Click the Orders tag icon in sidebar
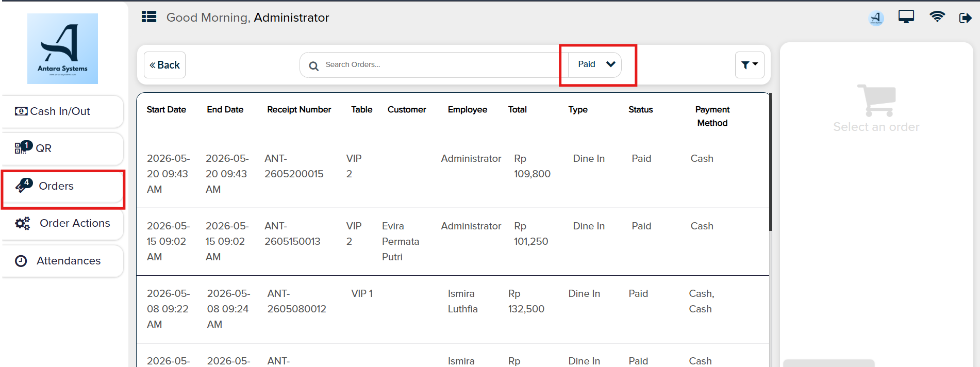Viewport: 980px width, 367px height. pyautogui.click(x=24, y=186)
